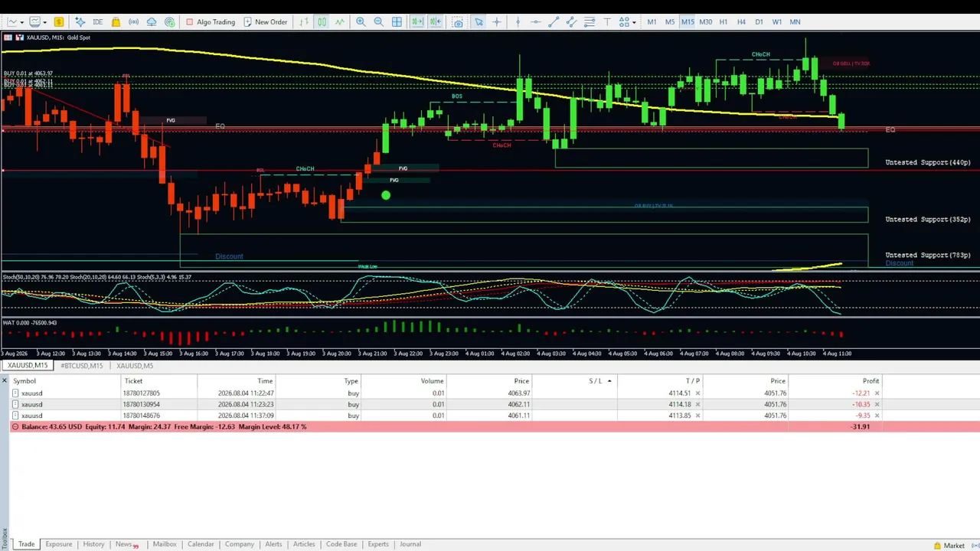This screenshot has width=980, height=551.
Task: Click the yellow dollar Market Watch icon
Action: (58, 21)
